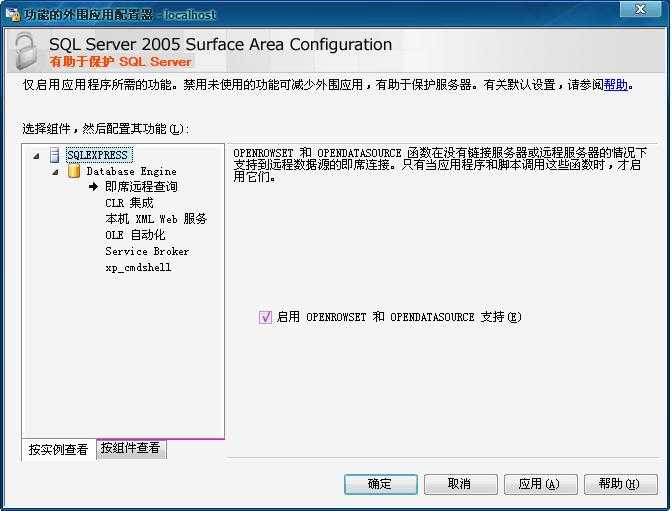Click the 帮助(H) button
Image resolution: width=672 pixels, height=511 pixels.
tap(620, 484)
